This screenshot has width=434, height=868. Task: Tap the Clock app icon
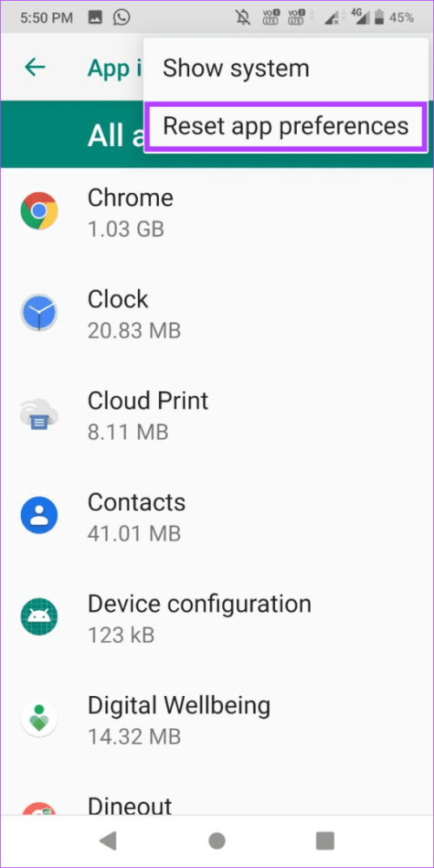[x=39, y=313]
